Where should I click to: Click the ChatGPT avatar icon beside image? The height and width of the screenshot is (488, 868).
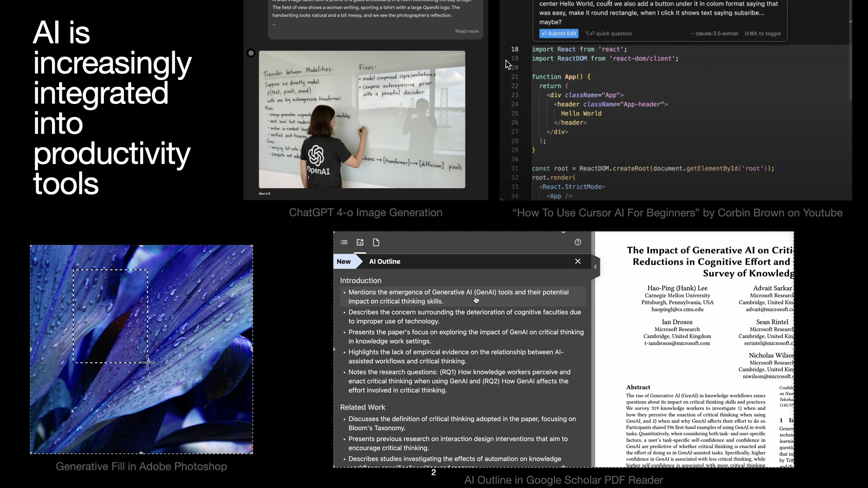point(251,53)
